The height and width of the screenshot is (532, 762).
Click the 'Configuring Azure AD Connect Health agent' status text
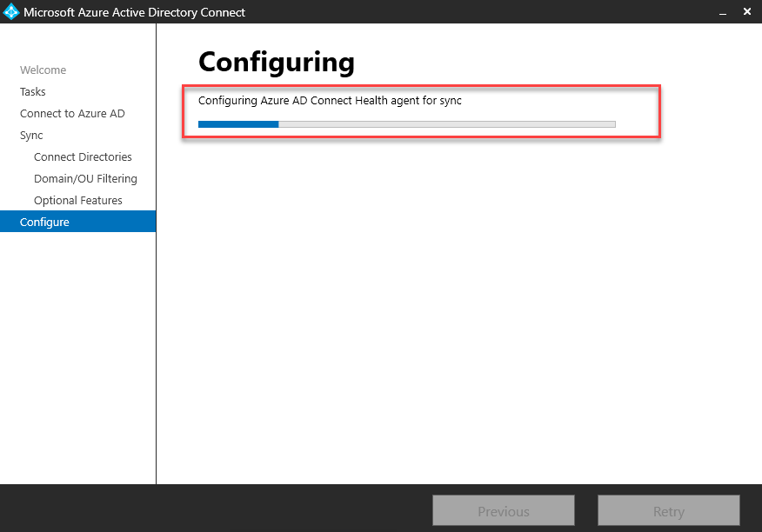click(x=330, y=101)
